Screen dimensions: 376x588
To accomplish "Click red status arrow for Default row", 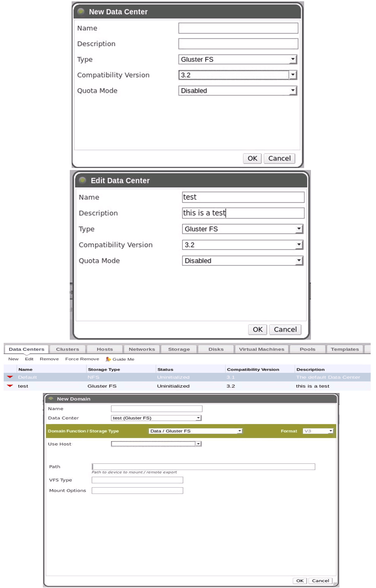I will pyautogui.click(x=10, y=377).
